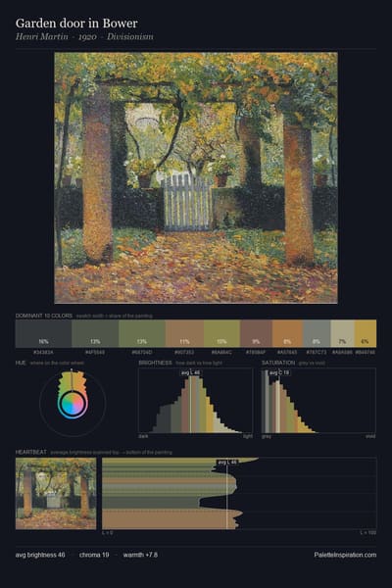Click the Heartbeat painting thumbnail

pyautogui.click(x=56, y=494)
